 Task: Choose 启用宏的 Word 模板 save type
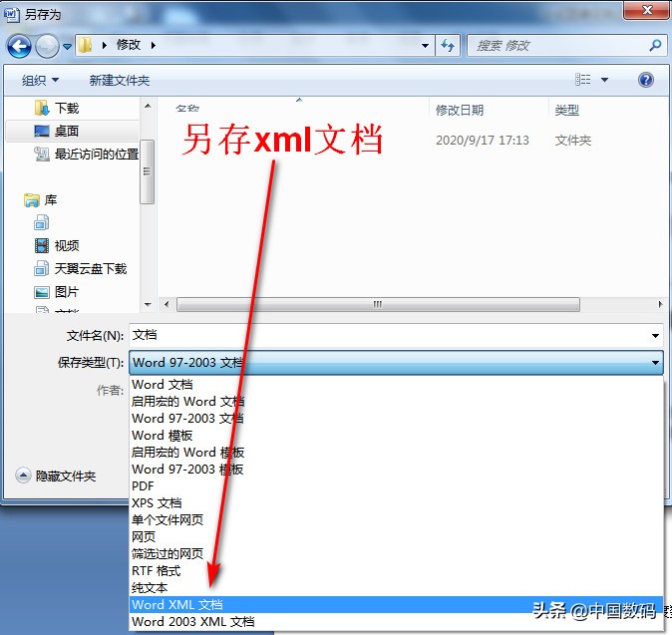[x=396, y=452]
